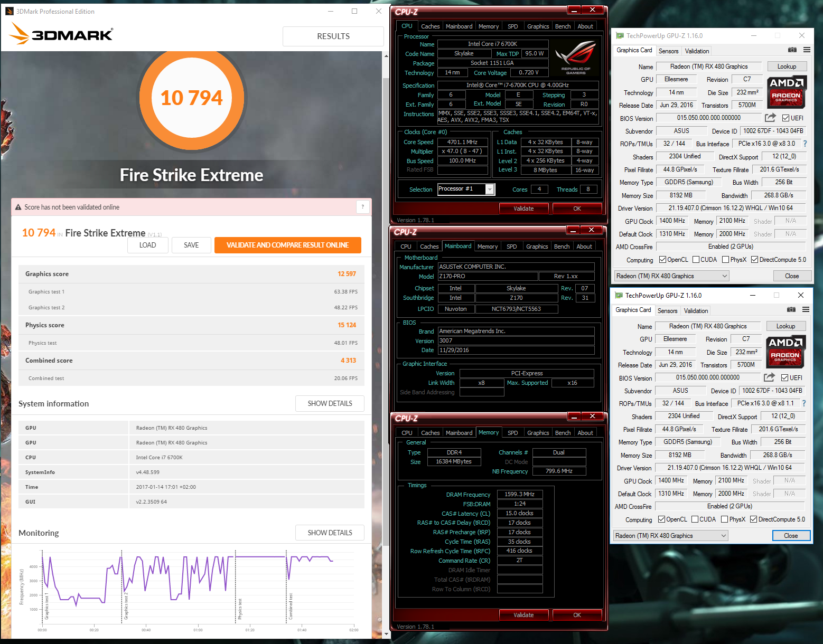Switch to Caches tab in top CPU-Z window
This screenshot has width=823, height=644.
430,26
